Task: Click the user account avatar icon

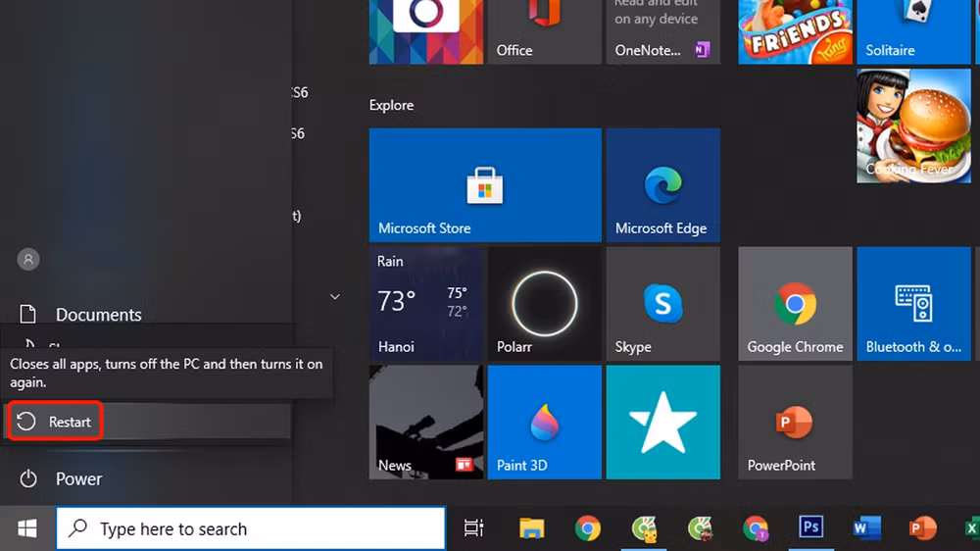Action: (28, 259)
